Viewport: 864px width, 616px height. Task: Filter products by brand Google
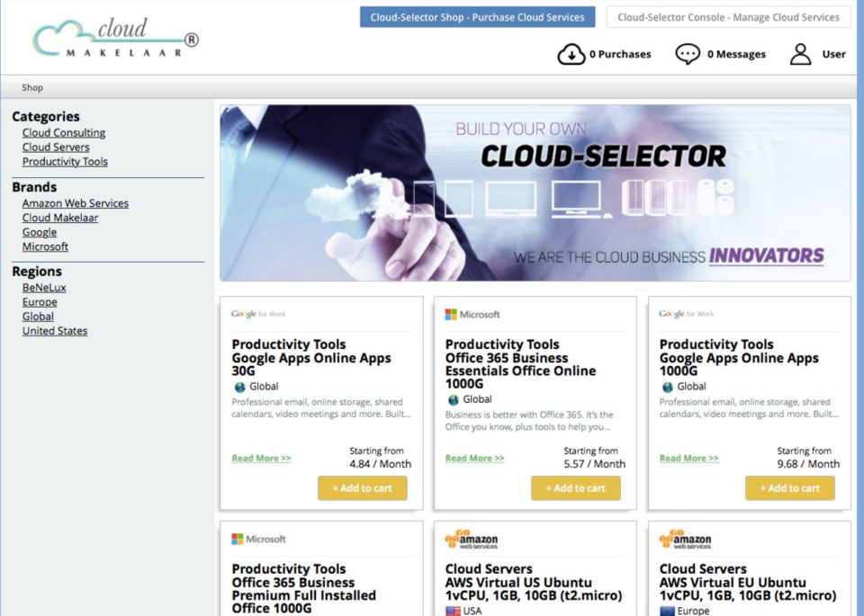pos(39,232)
